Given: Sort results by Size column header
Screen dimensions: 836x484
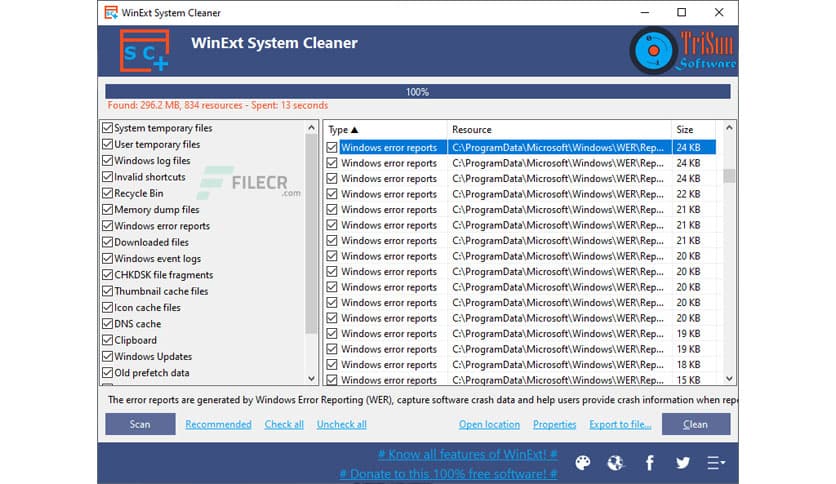Looking at the screenshot, I should (693, 130).
